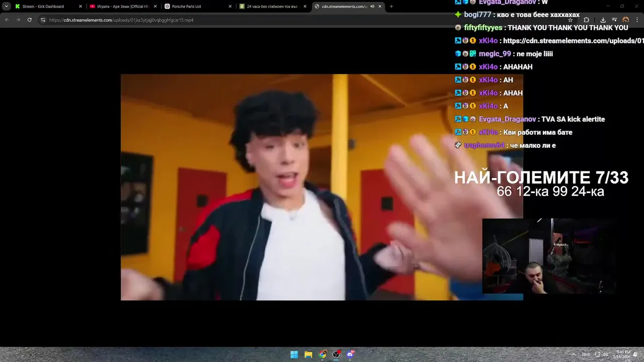Switch to the YouTube Играта - Аре Земи tab
Image resolution: width=644 pixels, height=362 pixels.
pyautogui.click(x=123, y=7)
